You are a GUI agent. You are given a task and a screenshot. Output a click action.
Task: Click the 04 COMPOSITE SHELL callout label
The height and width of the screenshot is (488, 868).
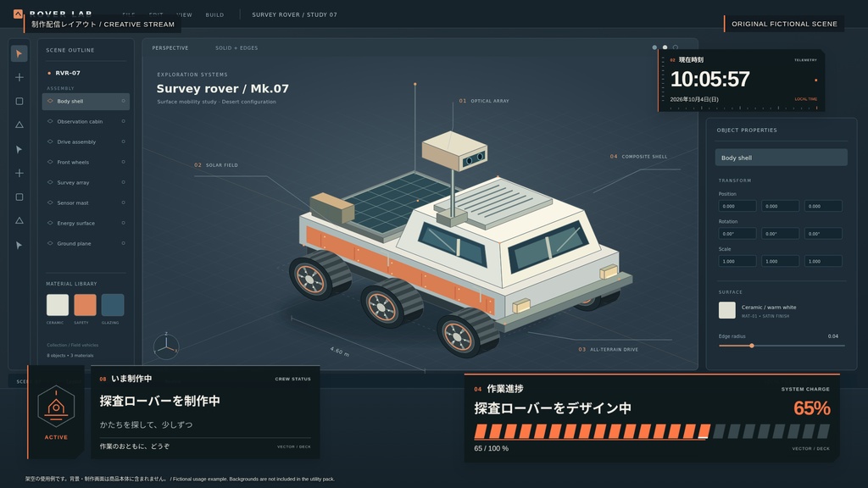tap(639, 157)
